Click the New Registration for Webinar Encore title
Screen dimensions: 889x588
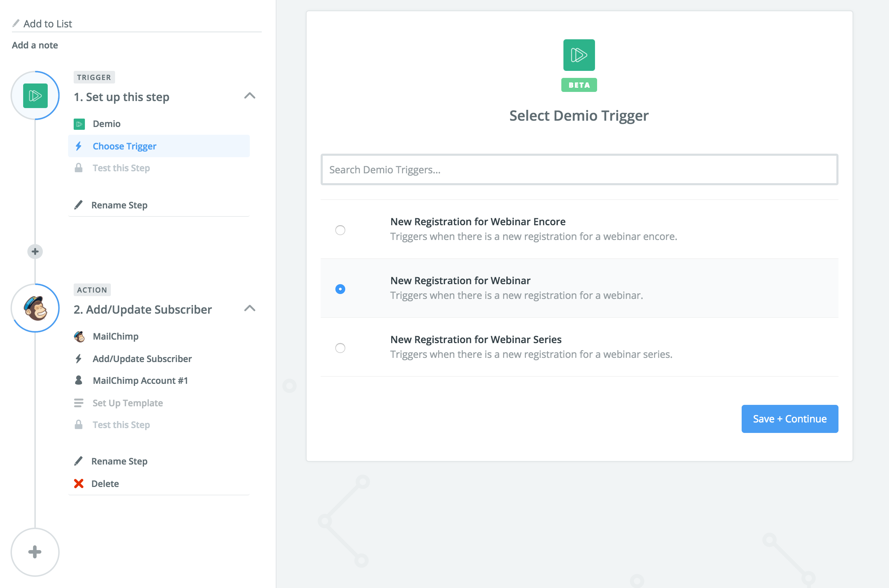tap(478, 222)
